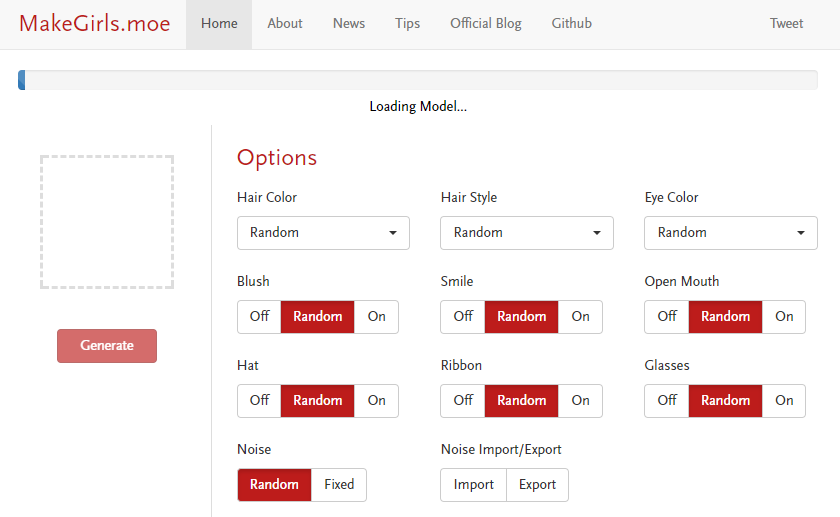Screen dimensions: 840x517
Task: Set Hat to Off
Action: (x=259, y=401)
